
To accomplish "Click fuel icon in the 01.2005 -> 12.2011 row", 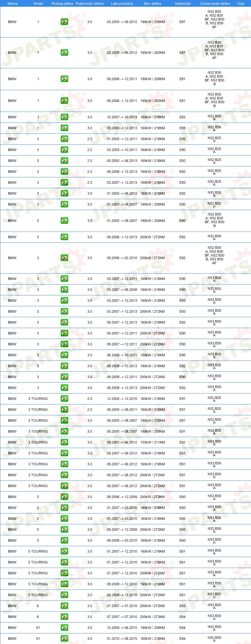I will coord(64,139).
